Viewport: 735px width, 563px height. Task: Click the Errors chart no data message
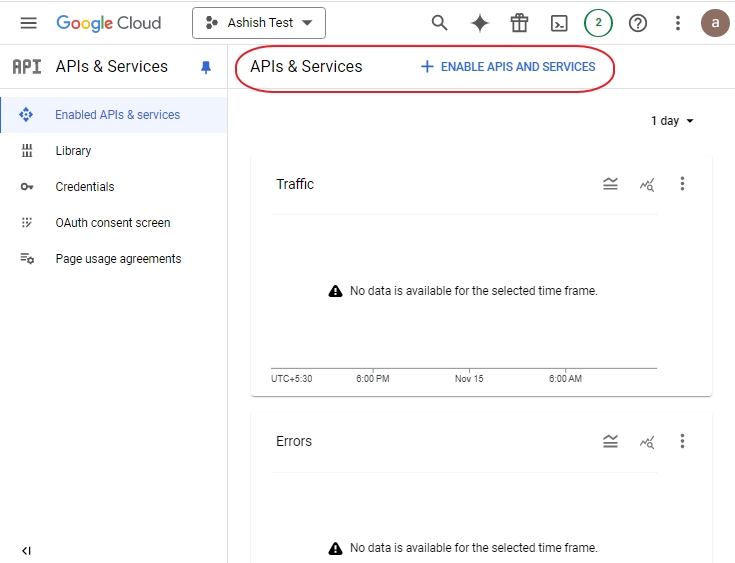pyautogui.click(x=463, y=548)
